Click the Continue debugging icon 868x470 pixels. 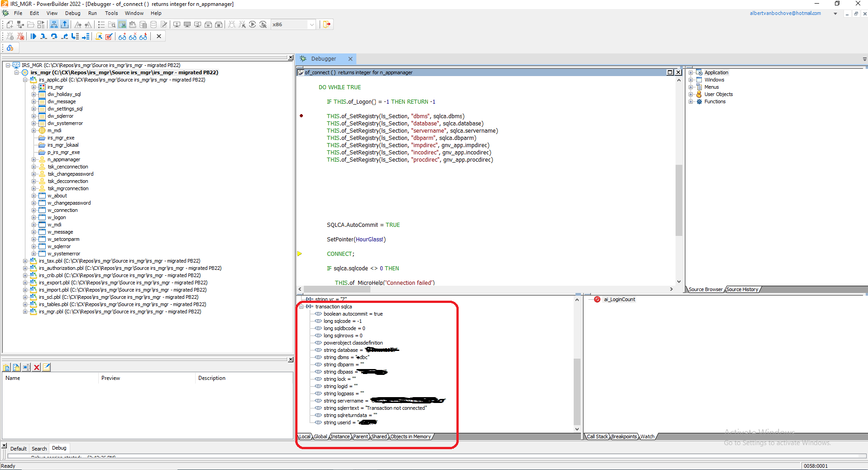click(x=33, y=37)
